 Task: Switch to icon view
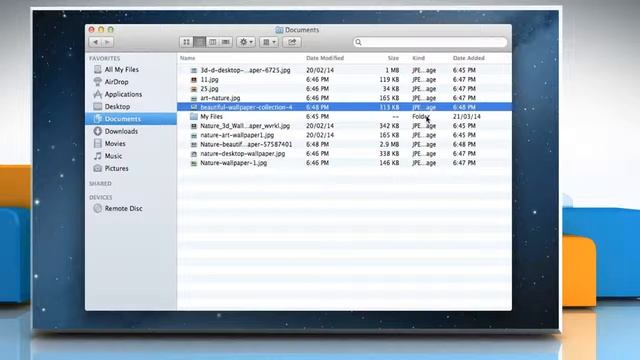186,42
